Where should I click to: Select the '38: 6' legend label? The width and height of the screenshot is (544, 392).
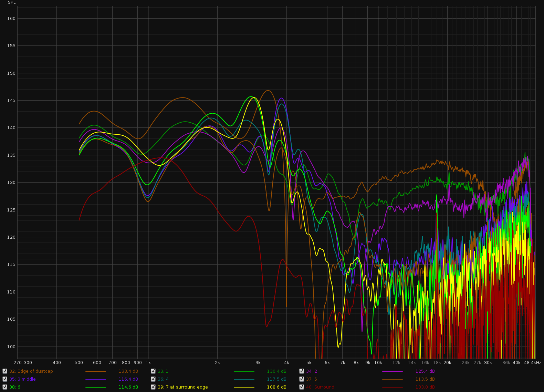pyautogui.click(x=15, y=387)
